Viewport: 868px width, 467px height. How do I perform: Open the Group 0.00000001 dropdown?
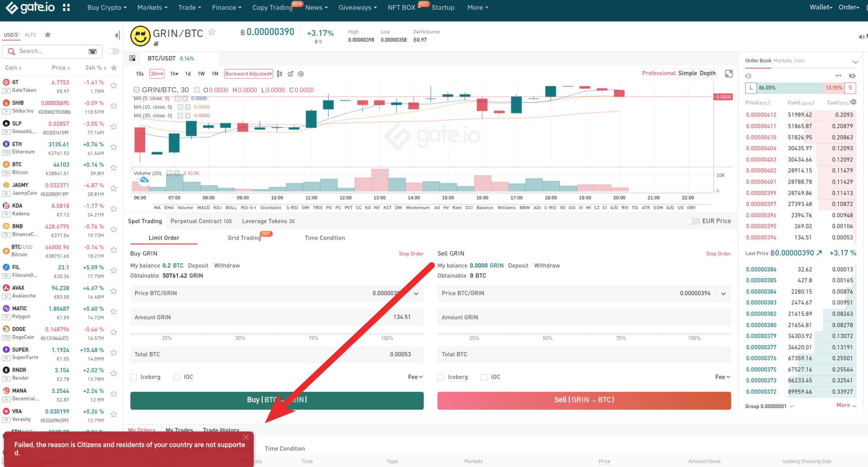point(770,406)
